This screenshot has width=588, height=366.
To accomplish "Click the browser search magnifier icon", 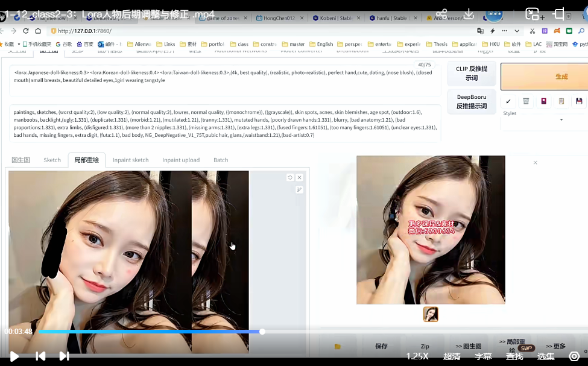I will 581,31.
